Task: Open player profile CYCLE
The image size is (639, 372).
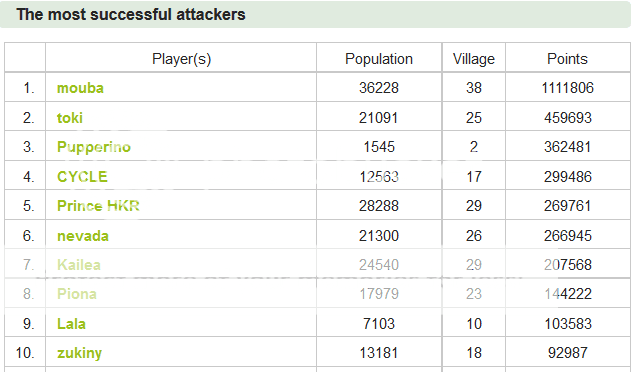Action: [x=82, y=177]
